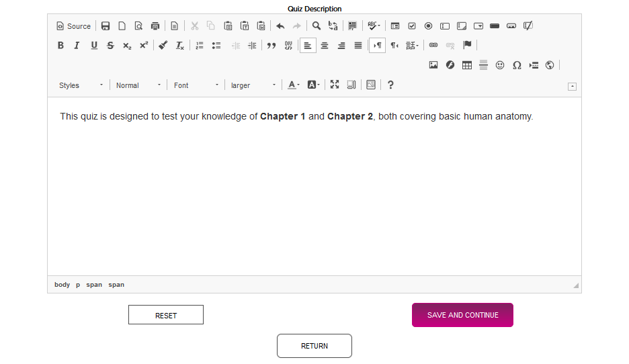
Task: Insert a textarea form element
Action: tap(462, 26)
